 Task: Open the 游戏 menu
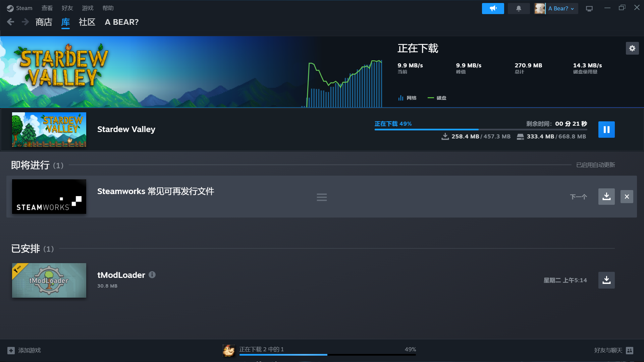tap(88, 8)
